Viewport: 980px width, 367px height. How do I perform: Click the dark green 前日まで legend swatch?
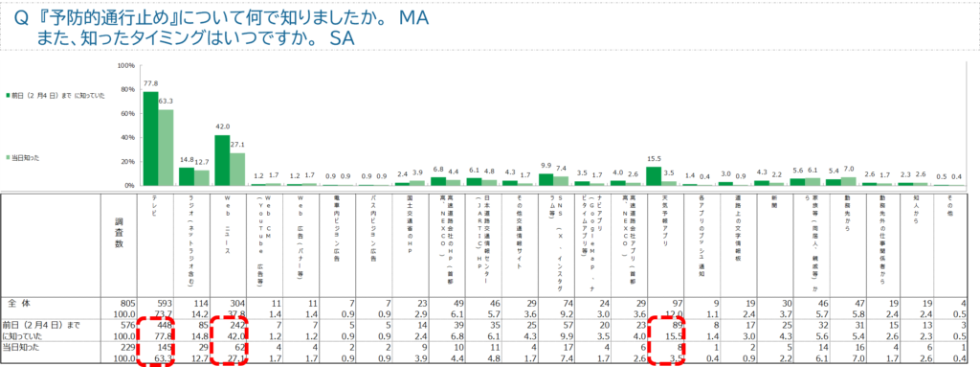pos(8,96)
